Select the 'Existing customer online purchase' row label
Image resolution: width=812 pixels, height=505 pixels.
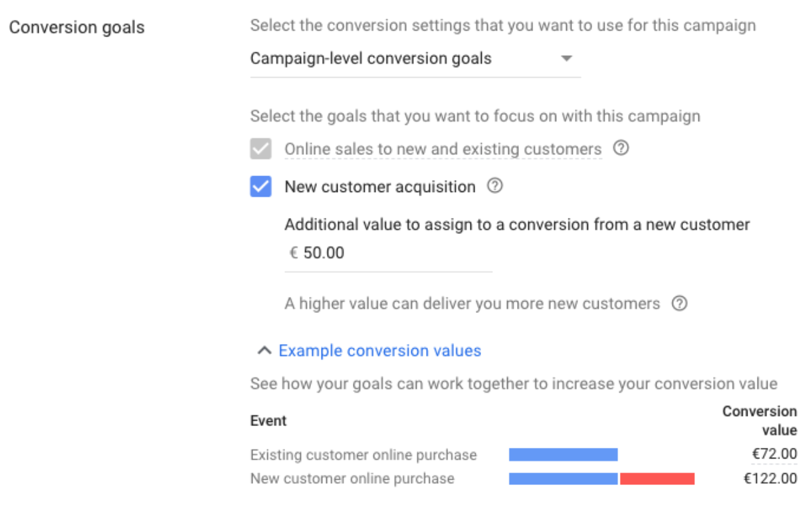[363, 455]
